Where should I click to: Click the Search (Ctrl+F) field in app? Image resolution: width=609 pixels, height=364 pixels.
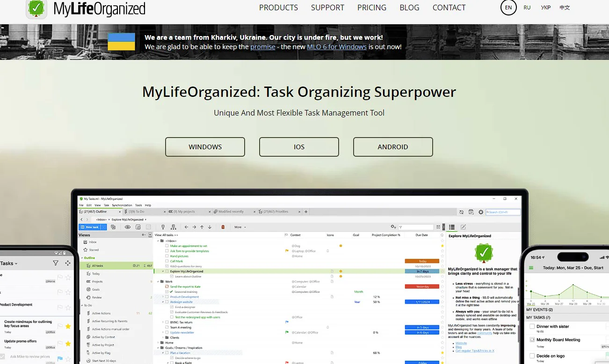(503, 212)
